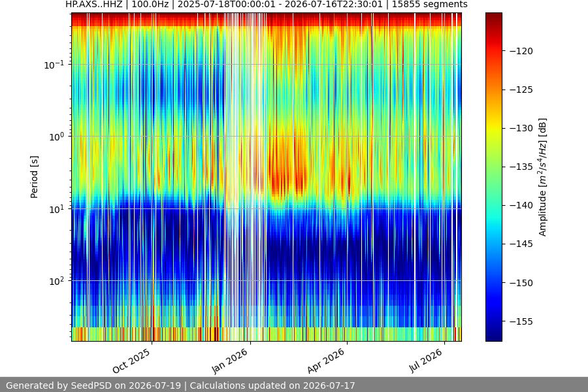This screenshot has width=588, height=392.
Task: Click the −130 colorbar tick label
Action: tap(521, 128)
